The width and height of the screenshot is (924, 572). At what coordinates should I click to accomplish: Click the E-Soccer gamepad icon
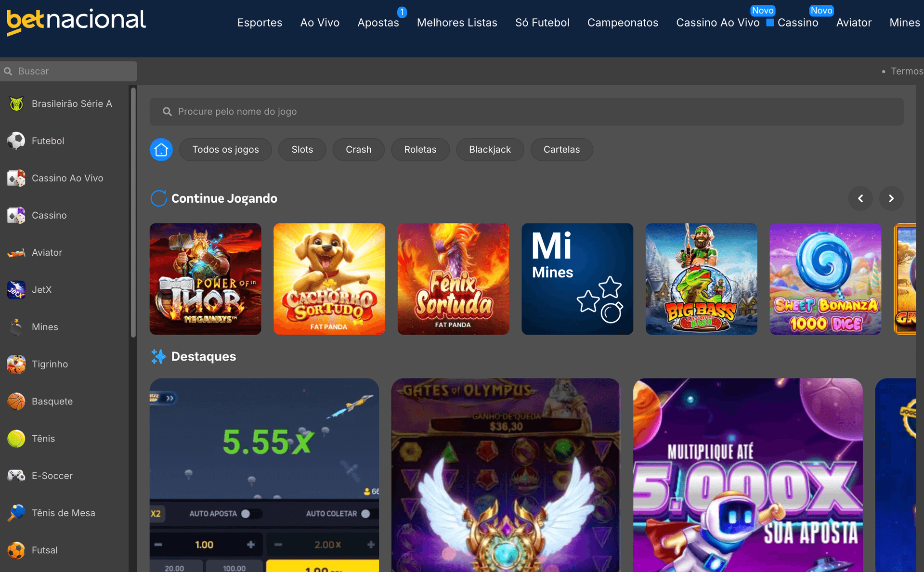16,476
